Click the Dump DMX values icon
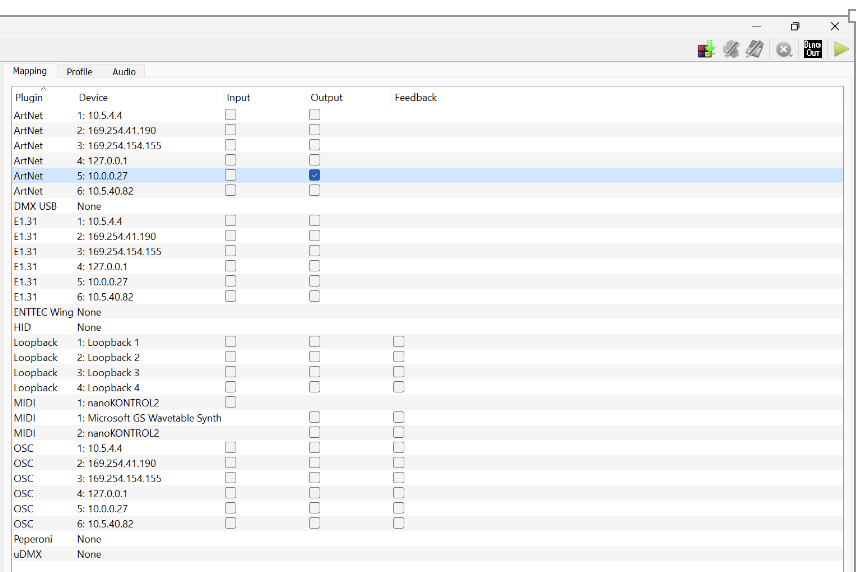The height and width of the screenshot is (572, 856). (x=706, y=49)
